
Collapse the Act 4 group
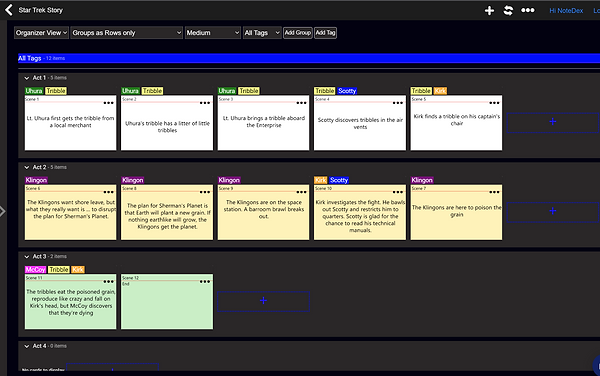point(26,346)
